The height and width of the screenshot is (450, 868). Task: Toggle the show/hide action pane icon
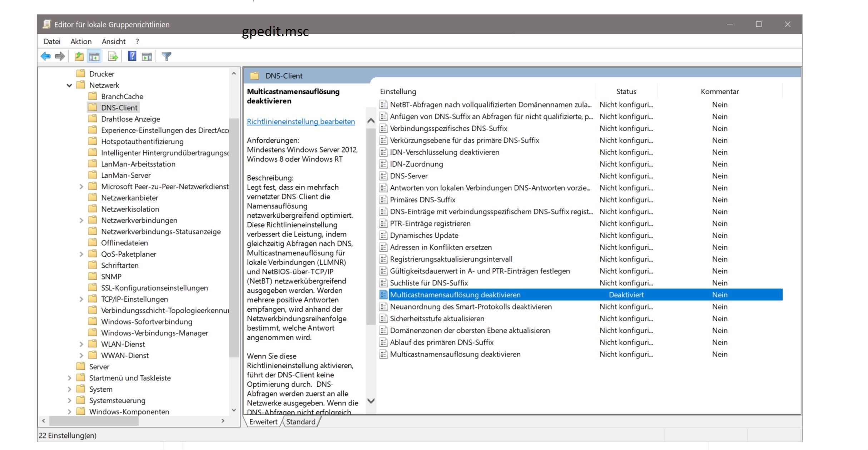[x=147, y=56]
